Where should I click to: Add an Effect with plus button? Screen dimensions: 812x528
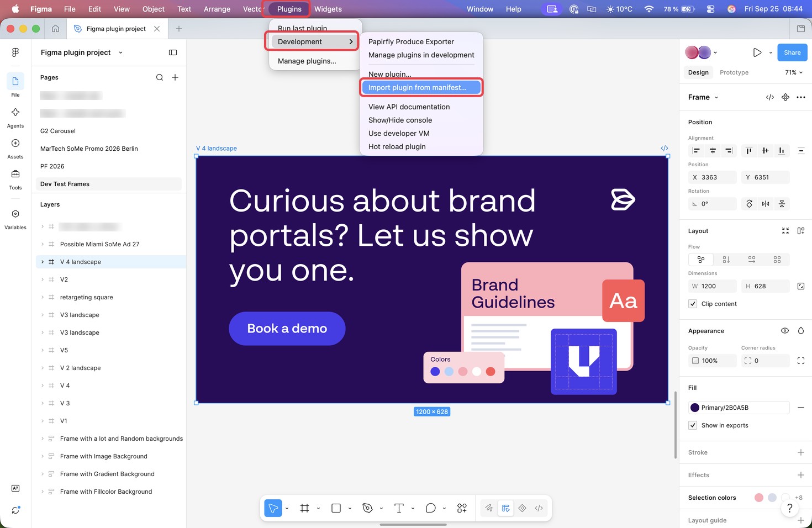click(x=801, y=475)
